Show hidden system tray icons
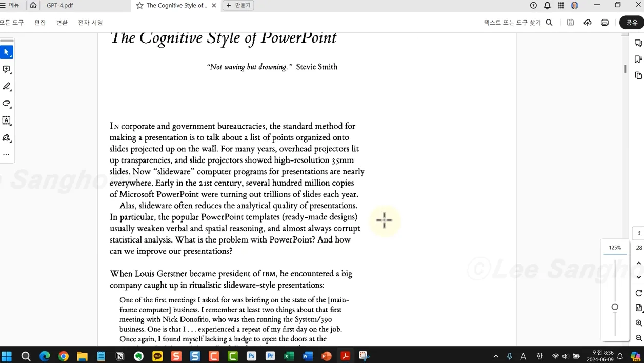644x363 pixels. pyautogui.click(x=496, y=356)
